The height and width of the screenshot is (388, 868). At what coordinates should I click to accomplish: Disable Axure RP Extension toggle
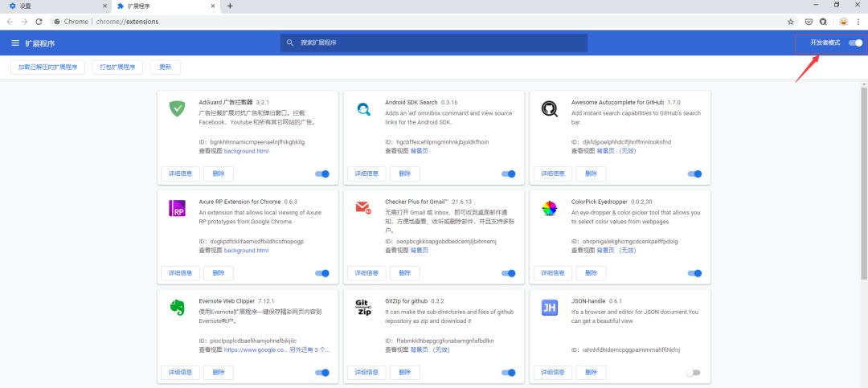pos(322,273)
